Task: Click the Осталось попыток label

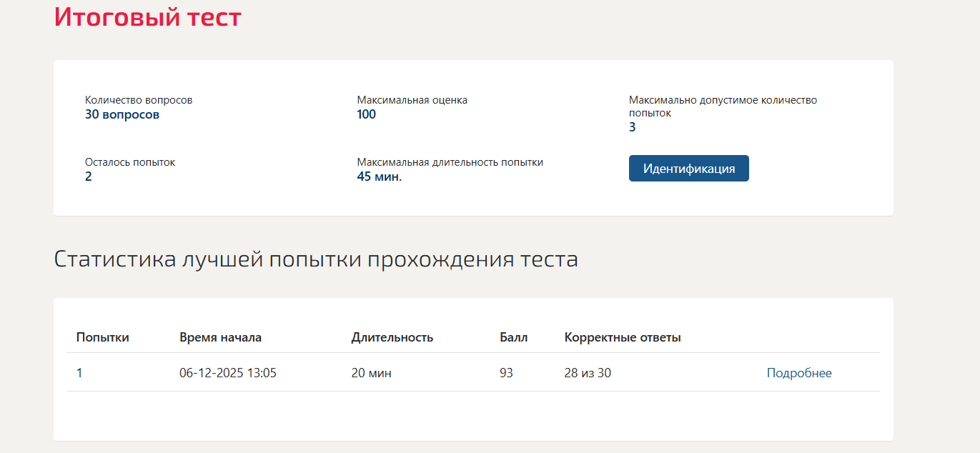Action: coord(130,162)
